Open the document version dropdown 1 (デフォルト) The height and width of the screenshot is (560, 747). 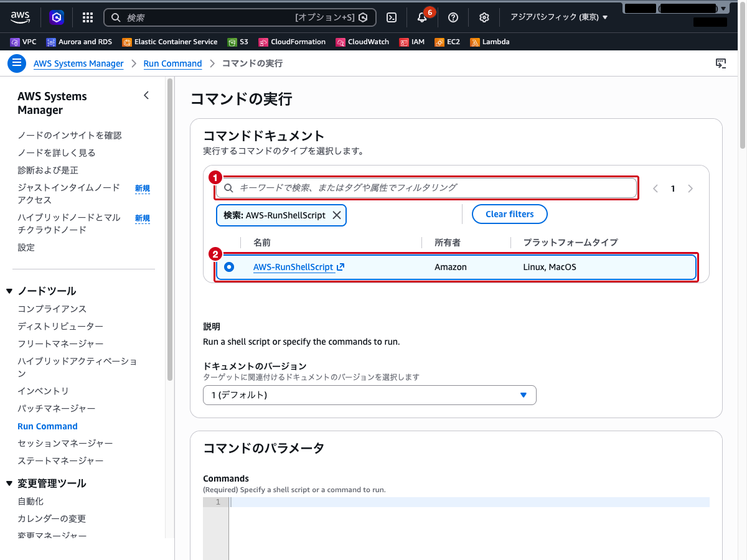(x=370, y=395)
